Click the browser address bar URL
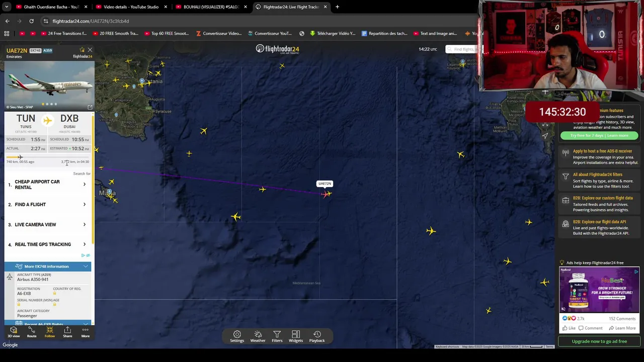Screen dimensions: 644x362 pyautogui.click(x=91, y=21)
